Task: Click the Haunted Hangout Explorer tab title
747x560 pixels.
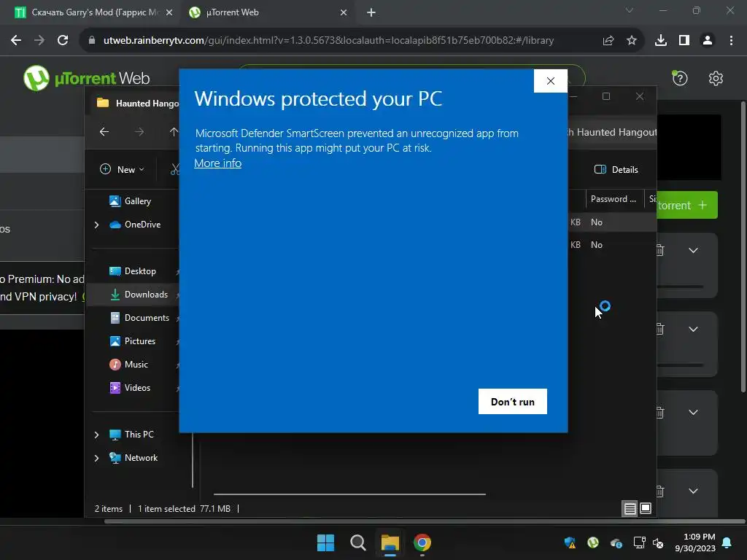Action: tap(147, 104)
